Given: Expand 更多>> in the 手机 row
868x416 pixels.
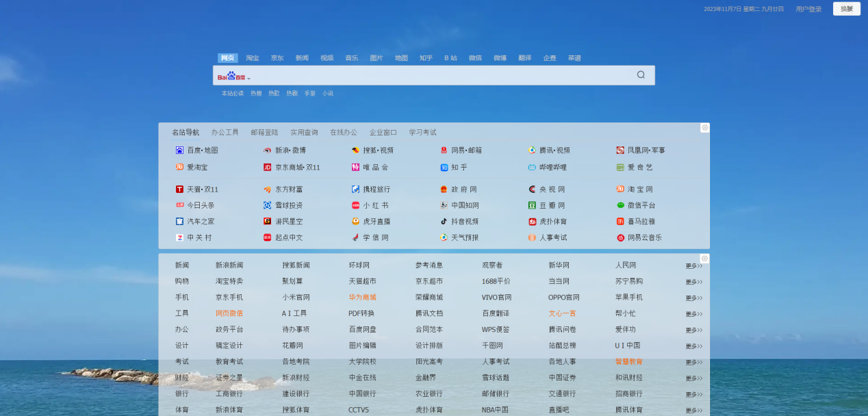Looking at the screenshot, I should pos(693,298).
